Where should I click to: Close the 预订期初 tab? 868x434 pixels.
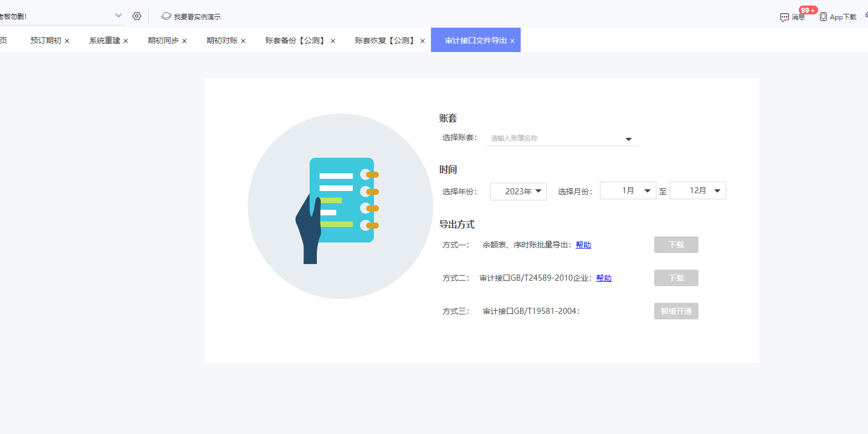[x=66, y=40]
